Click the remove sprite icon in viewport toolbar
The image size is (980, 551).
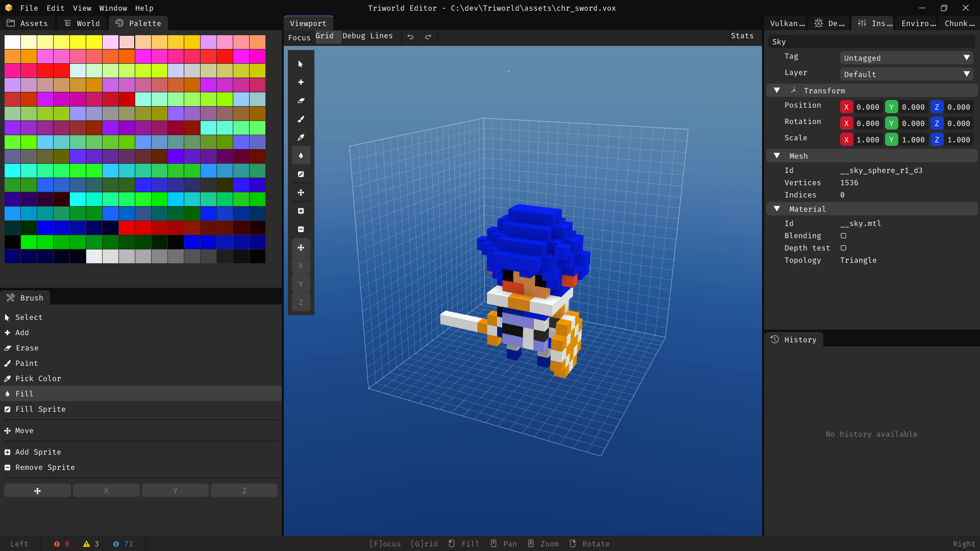tap(301, 229)
